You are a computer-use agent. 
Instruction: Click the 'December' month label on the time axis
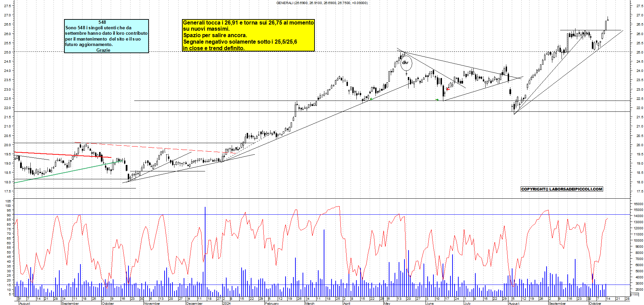pos(195,303)
